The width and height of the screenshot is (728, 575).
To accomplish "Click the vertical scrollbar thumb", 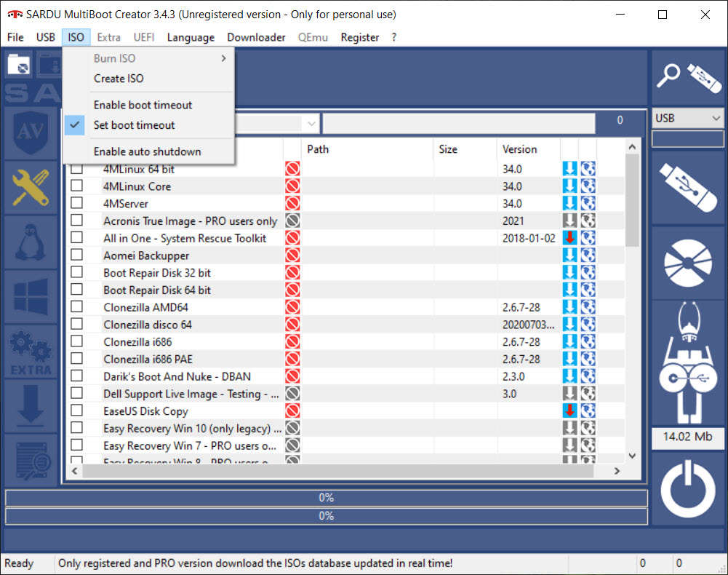I will click(632, 201).
